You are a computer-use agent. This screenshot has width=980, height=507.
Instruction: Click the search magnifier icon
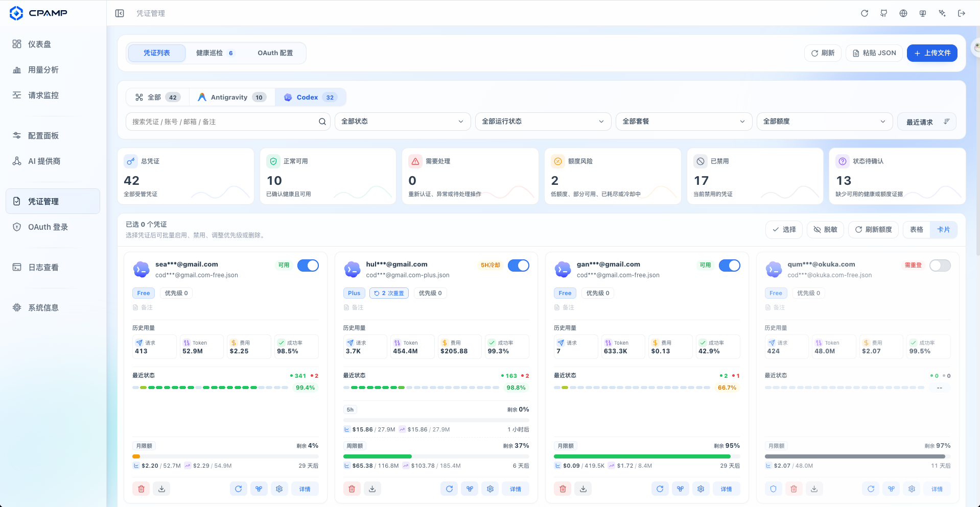pos(322,122)
